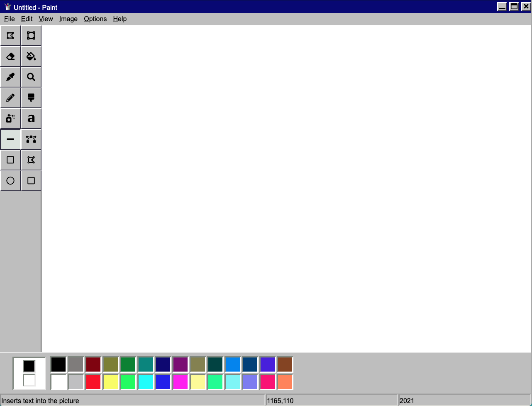The width and height of the screenshot is (532, 406).
Task: Open the Help menu
Action: click(x=120, y=19)
